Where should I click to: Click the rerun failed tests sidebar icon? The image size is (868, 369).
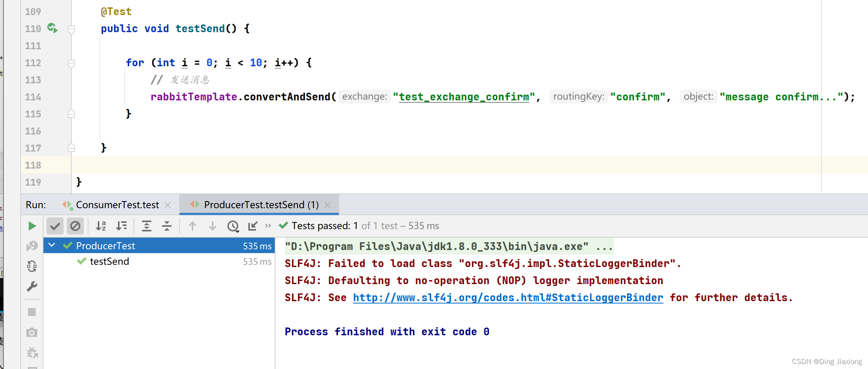(32, 246)
